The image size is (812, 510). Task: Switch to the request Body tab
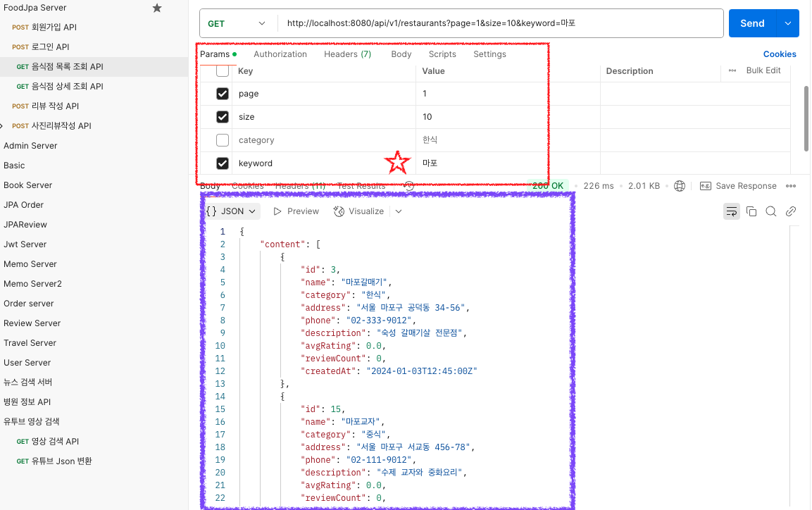click(x=401, y=54)
